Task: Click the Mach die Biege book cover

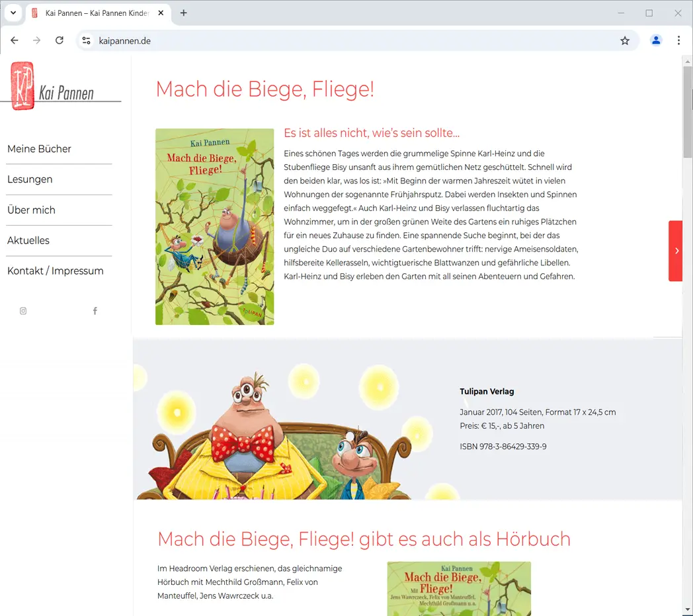Action: (214, 227)
